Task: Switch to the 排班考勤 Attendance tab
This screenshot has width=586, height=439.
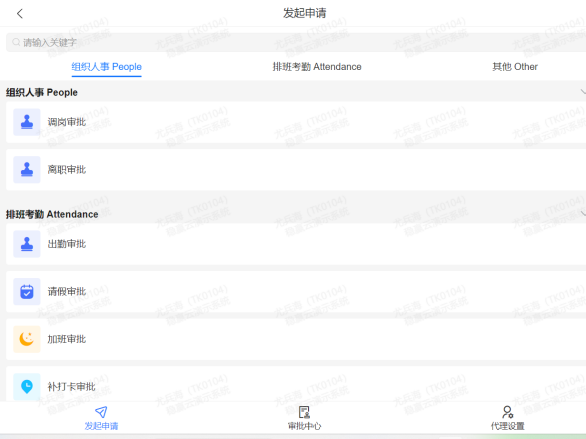Action: (x=317, y=67)
